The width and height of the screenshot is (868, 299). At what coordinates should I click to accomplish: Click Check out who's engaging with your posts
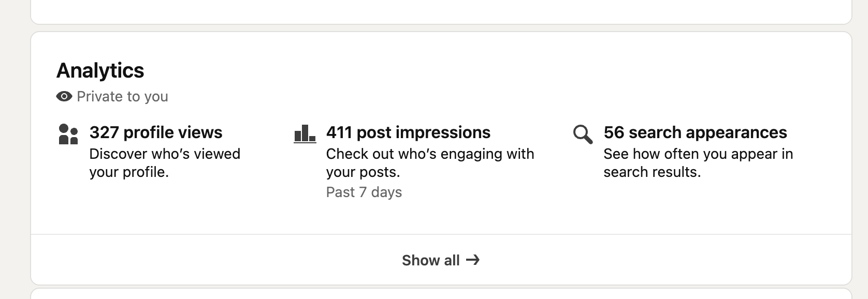(x=430, y=162)
